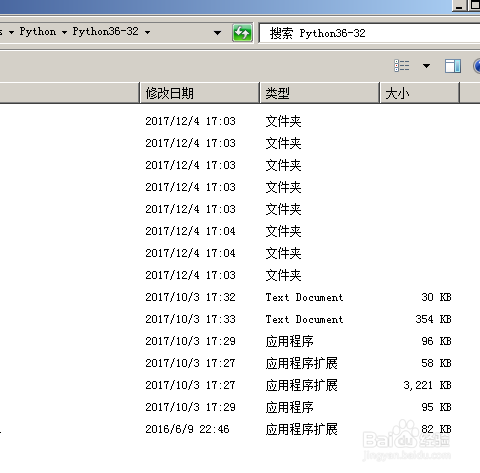Expand the arrow between Python and Python36-32
Screen dimensions: 480x473
click(64, 32)
